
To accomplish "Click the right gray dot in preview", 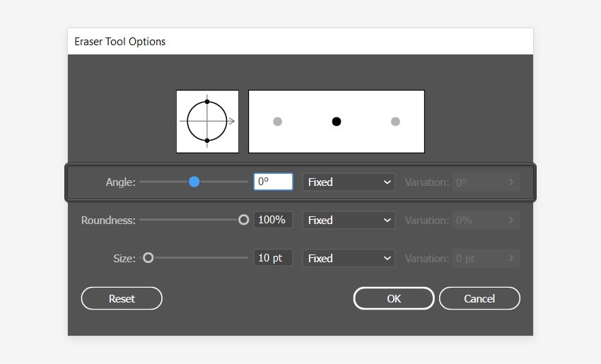I will coord(395,122).
